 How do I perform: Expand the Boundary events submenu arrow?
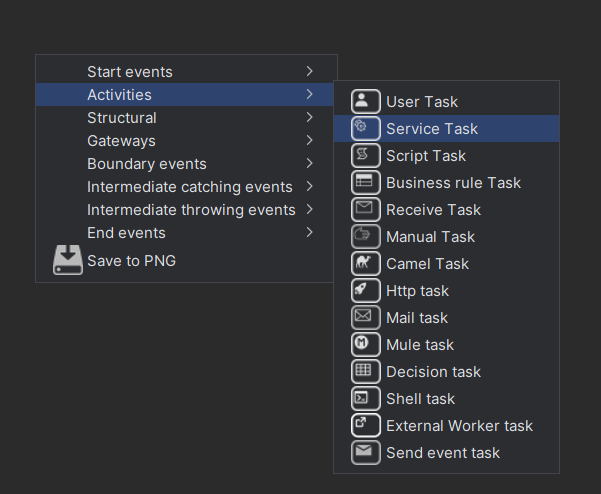click(310, 163)
